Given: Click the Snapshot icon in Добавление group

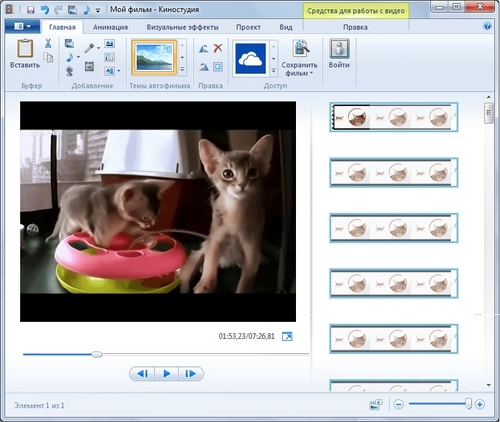Looking at the screenshot, I should (x=89, y=66).
